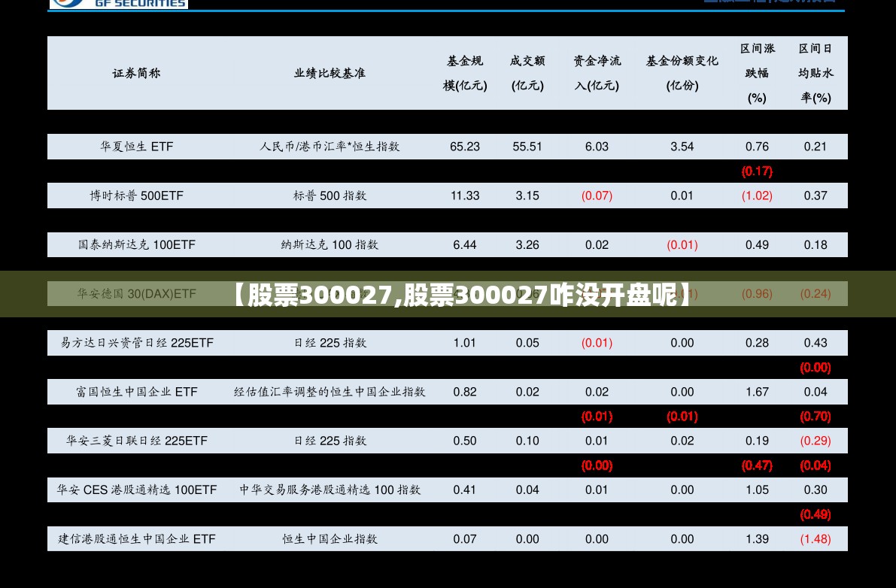Select the 区间涨跌幅(%) header

[x=757, y=73]
